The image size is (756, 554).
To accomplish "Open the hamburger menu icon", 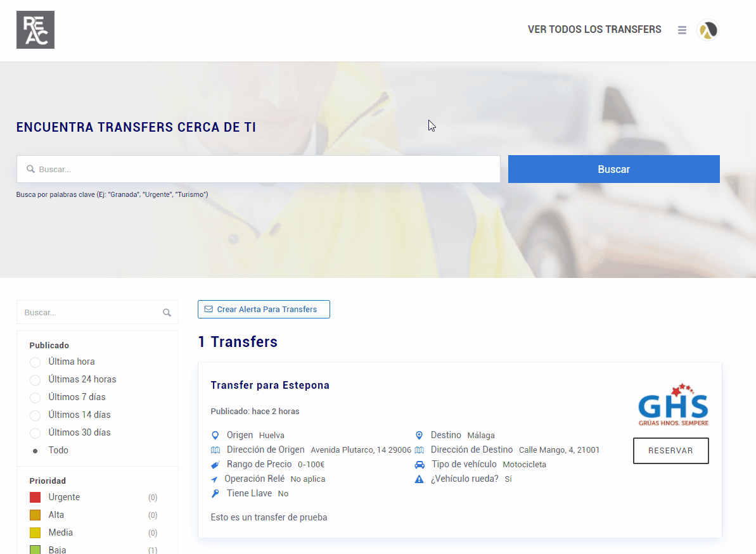I will (x=682, y=30).
